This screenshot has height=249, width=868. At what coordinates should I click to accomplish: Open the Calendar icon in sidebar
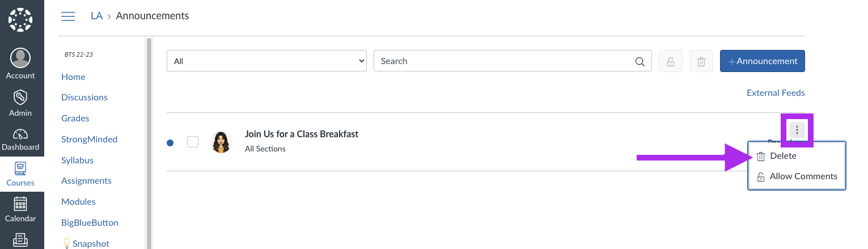[x=20, y=204]
